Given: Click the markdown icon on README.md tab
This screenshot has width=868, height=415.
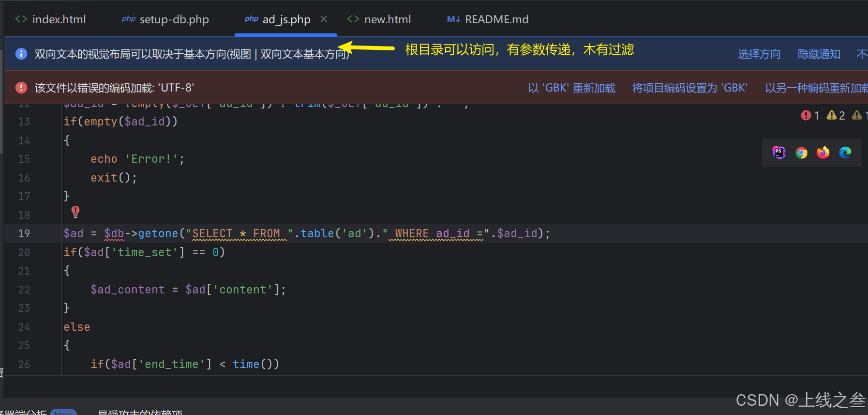Looking at the screenshot, I should [x=454, y=19].
